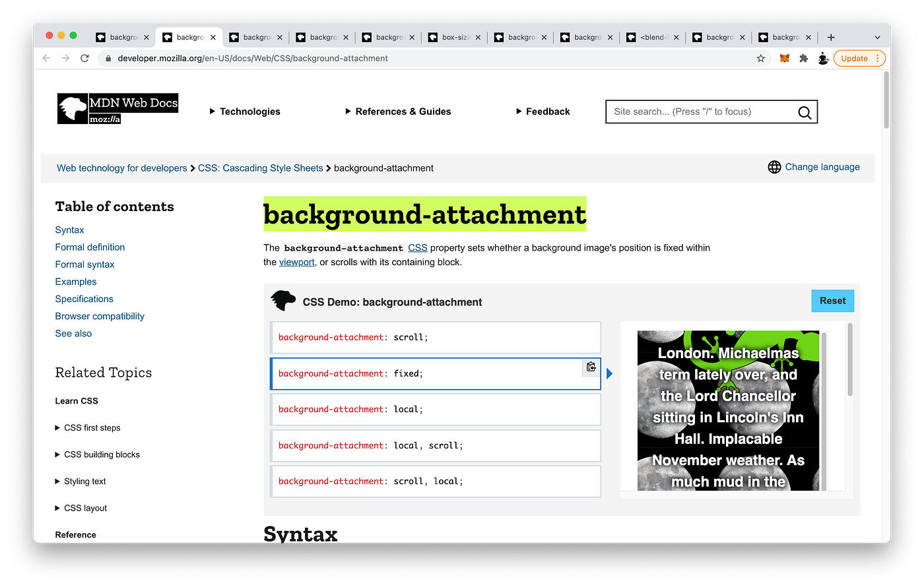This screenshot has width=924, height=587.
Task: Open the MetaMask fox extension
Action: pyautogui.click(x=785, y=58)
